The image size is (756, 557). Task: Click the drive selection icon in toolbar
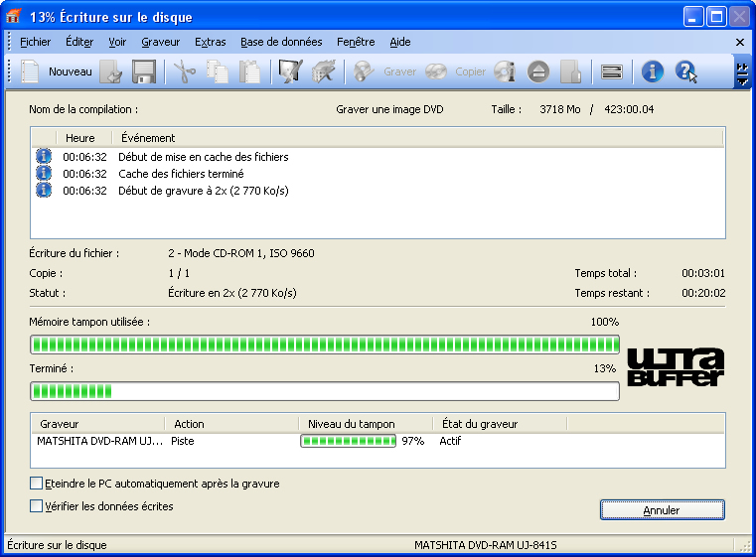click(x=612, y=71)
